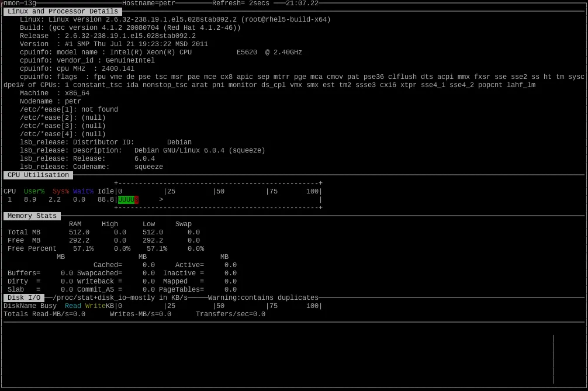Toggle the Disk I/O section header

23,297
